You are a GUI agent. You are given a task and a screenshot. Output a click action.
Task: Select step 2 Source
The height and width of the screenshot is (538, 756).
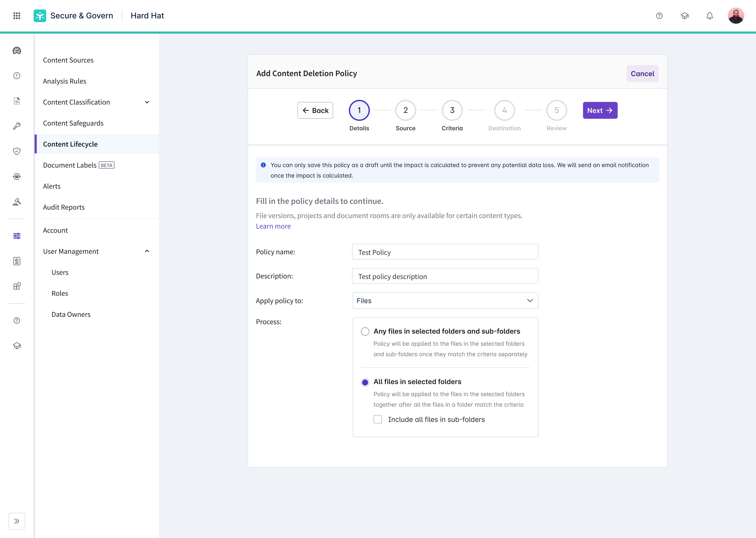405,110
